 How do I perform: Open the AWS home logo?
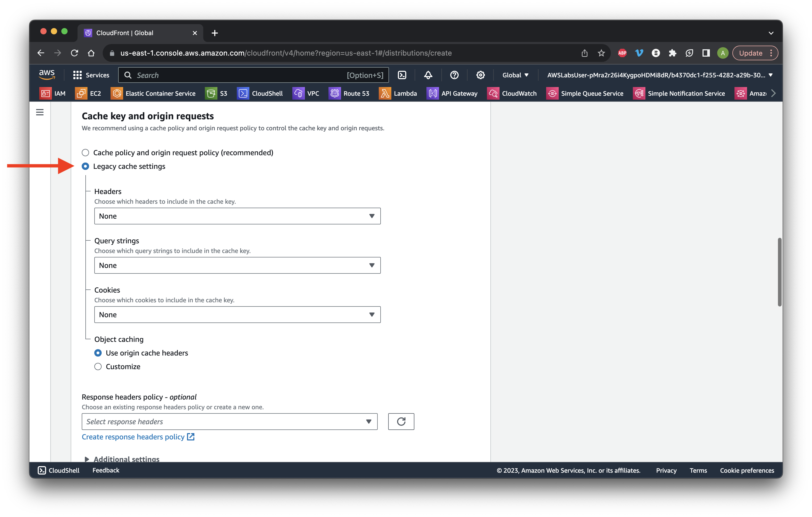pyautogui.click(x=47, y=74)
